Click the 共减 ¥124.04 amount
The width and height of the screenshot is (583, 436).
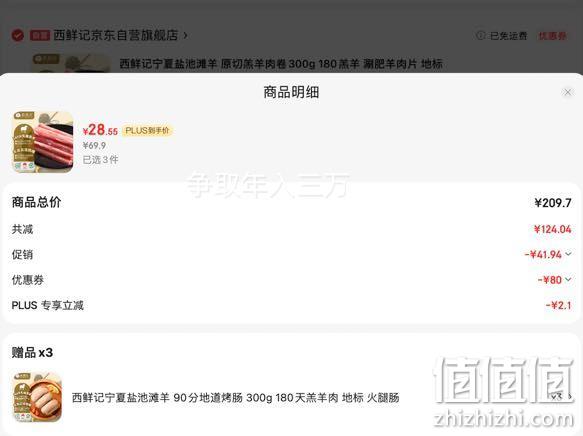[553, 229]
